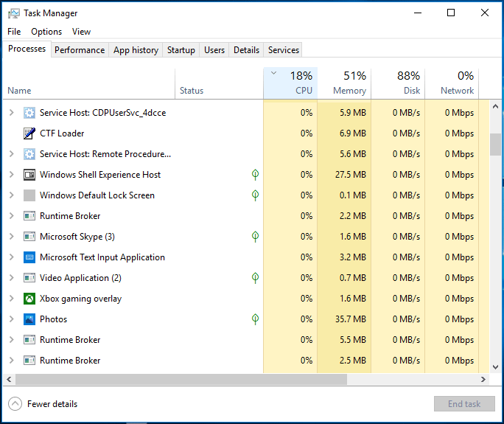Click the Service Host CDPUserSvc gear icon
This screenshot has height=424, width=504.
click(x=29, y=113)
